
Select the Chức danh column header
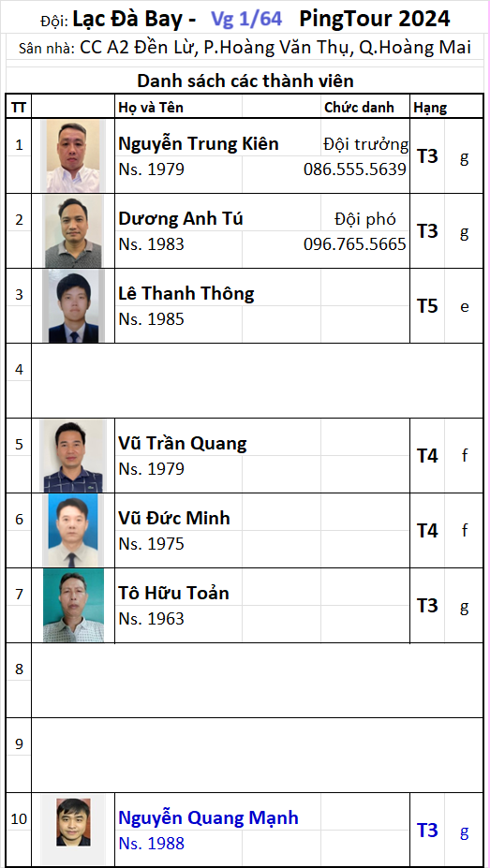360,108
